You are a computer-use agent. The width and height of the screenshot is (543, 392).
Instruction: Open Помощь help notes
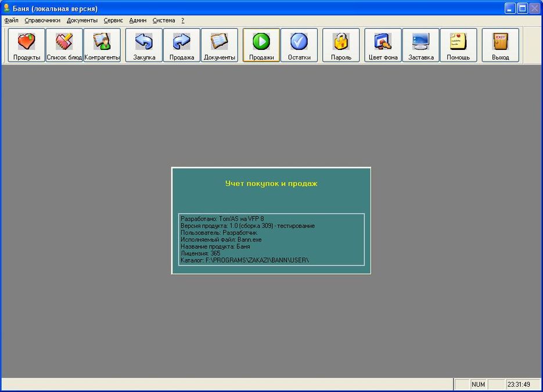click(458, 45)
